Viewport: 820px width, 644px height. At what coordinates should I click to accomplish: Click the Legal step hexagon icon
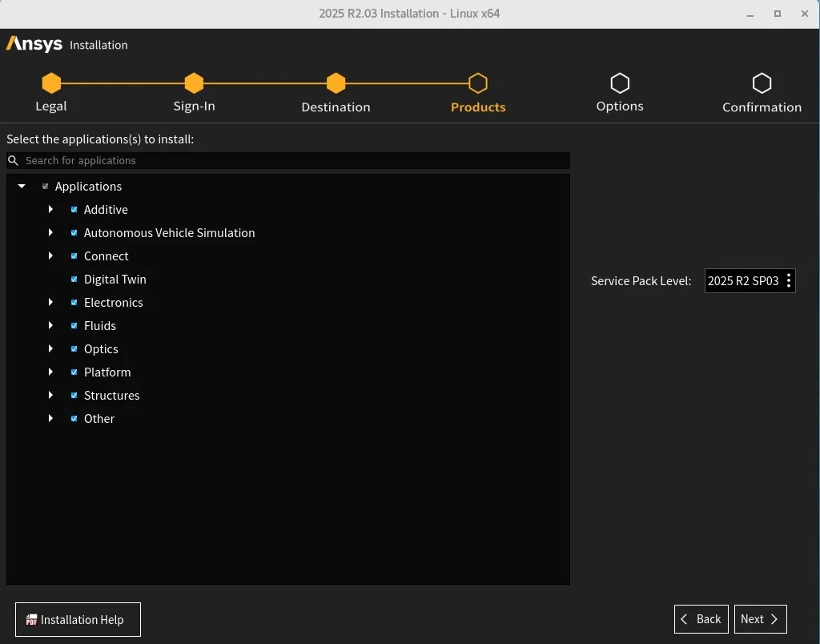pyautogui.click(x=51, y=83)
